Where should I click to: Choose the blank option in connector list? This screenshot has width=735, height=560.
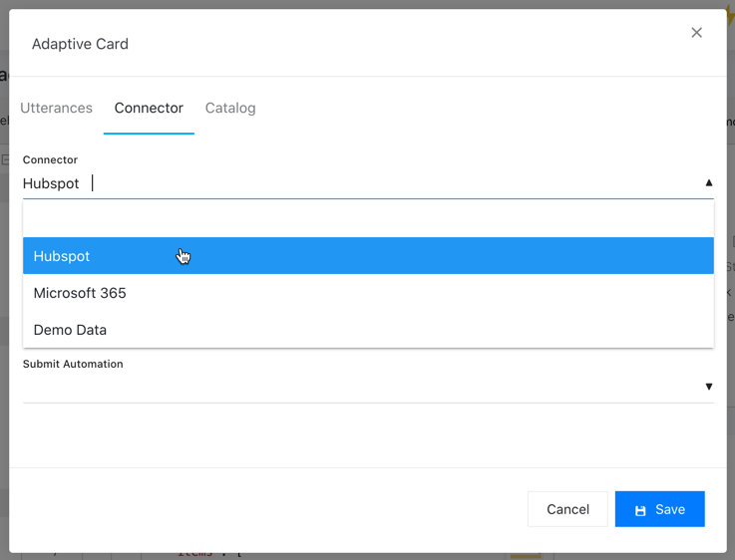(368, 218)
